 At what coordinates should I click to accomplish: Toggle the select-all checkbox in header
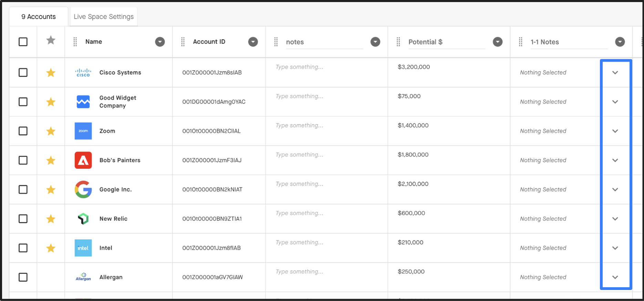tap(23, 42)
